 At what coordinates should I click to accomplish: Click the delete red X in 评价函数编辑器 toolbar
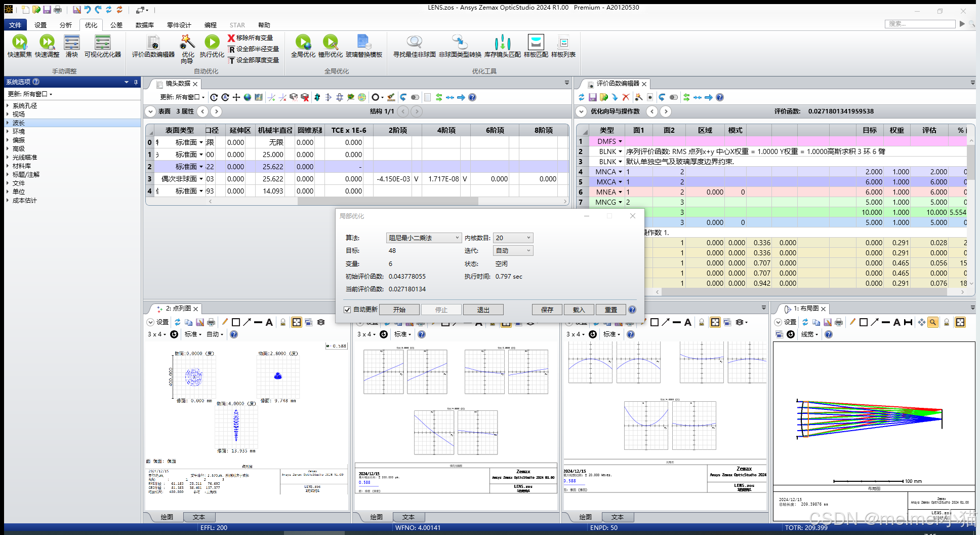point(626,97)
